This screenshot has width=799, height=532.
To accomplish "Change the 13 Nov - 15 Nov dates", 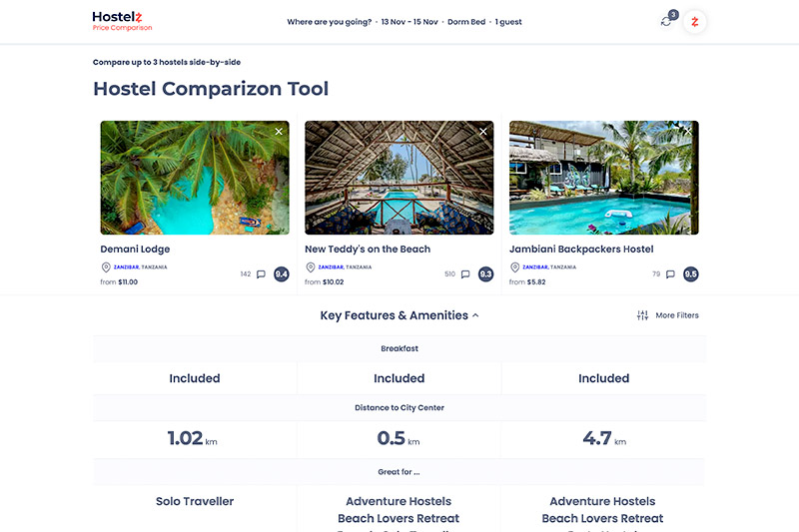I will click(x=409, y=22).
